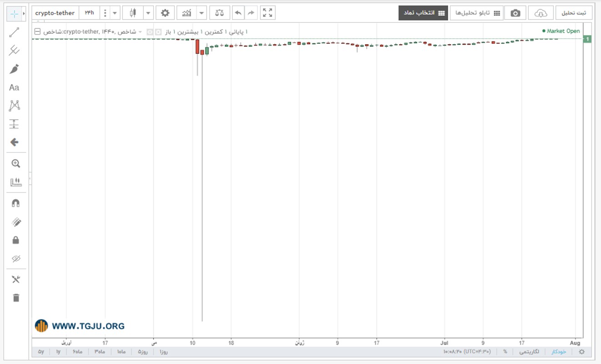Toggle stay in drawing mode pencil
Viewport: 601px width, 364px height.
point(15,222)
